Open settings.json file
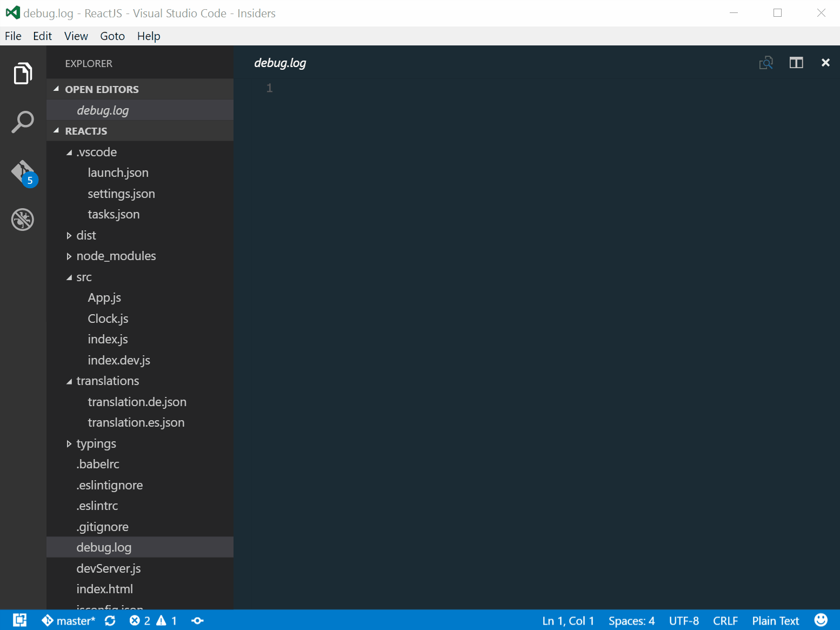Viewport: 840px width, 630px height. pyautogui.click(x=140, y=194)
